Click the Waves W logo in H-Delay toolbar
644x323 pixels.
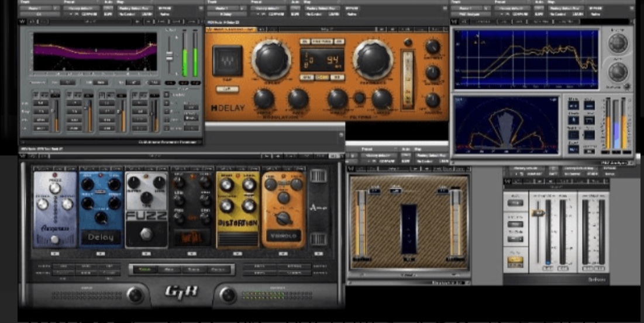click(x=209, y=30)
